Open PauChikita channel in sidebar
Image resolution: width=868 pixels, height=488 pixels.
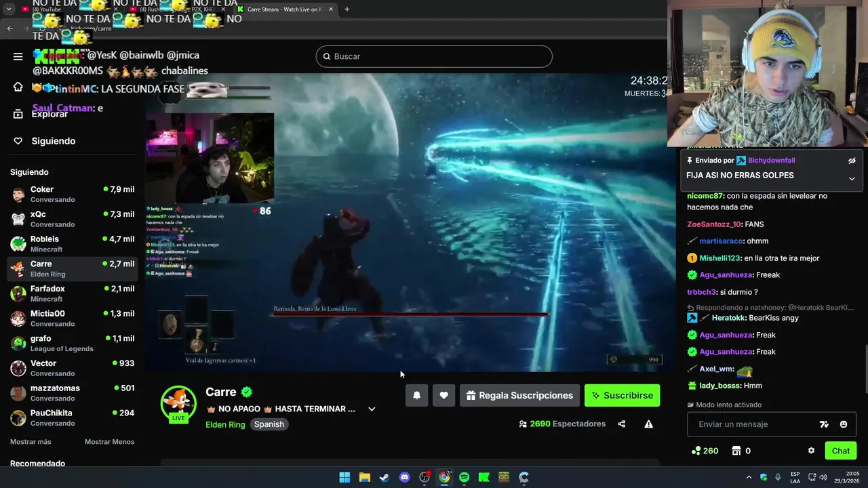(72, 418)
